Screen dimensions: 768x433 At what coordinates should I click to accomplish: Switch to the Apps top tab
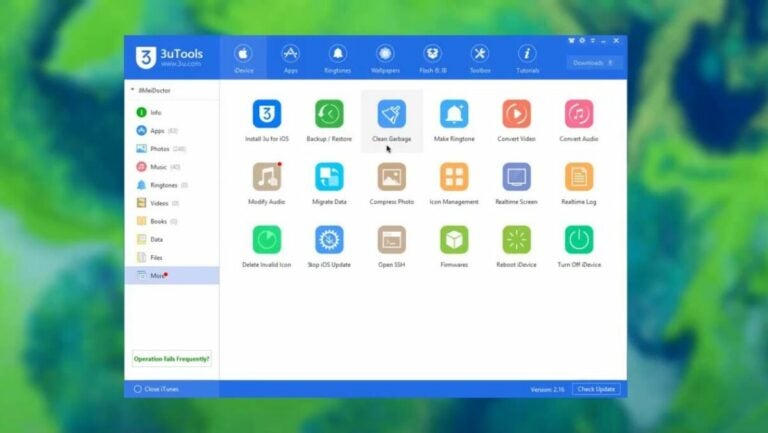pos(290,58)
